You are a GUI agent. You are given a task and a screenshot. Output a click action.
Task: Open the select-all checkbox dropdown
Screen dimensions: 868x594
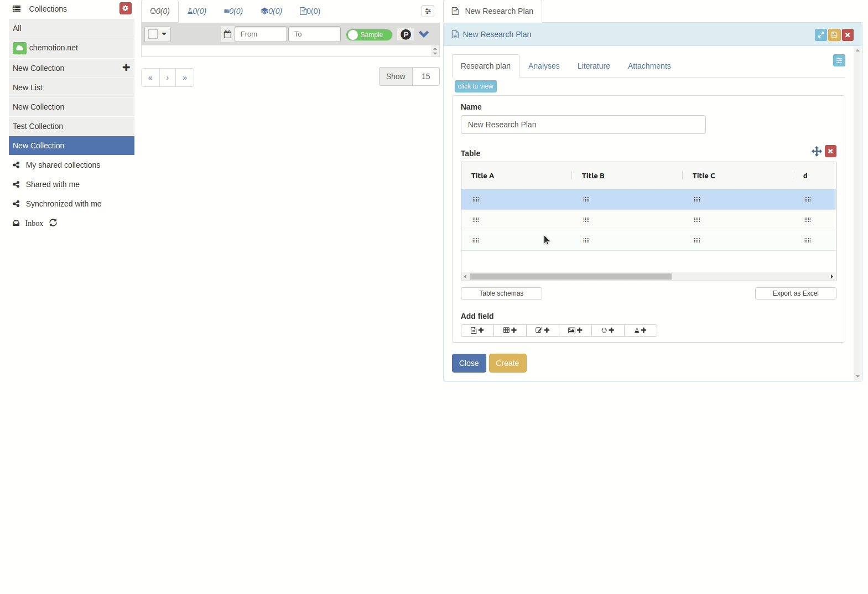(158, 34)
